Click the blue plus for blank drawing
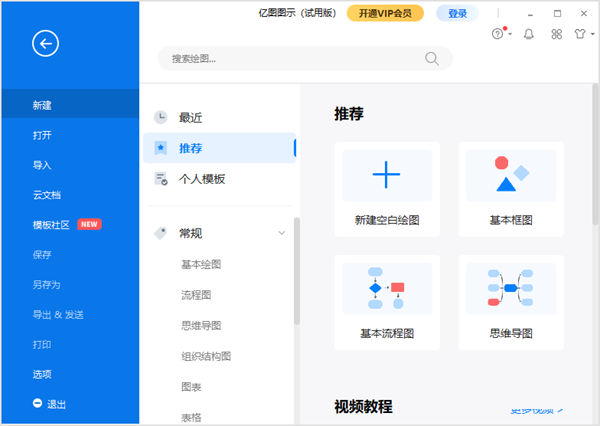The width and height of the screenshot is (600, 426). 386,175
